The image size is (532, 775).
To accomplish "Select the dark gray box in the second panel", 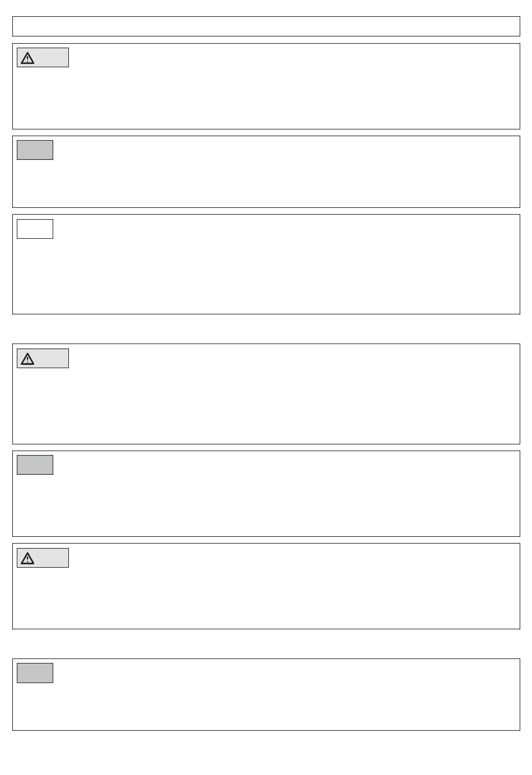I will pyautogui.click(x=35, y=150).
